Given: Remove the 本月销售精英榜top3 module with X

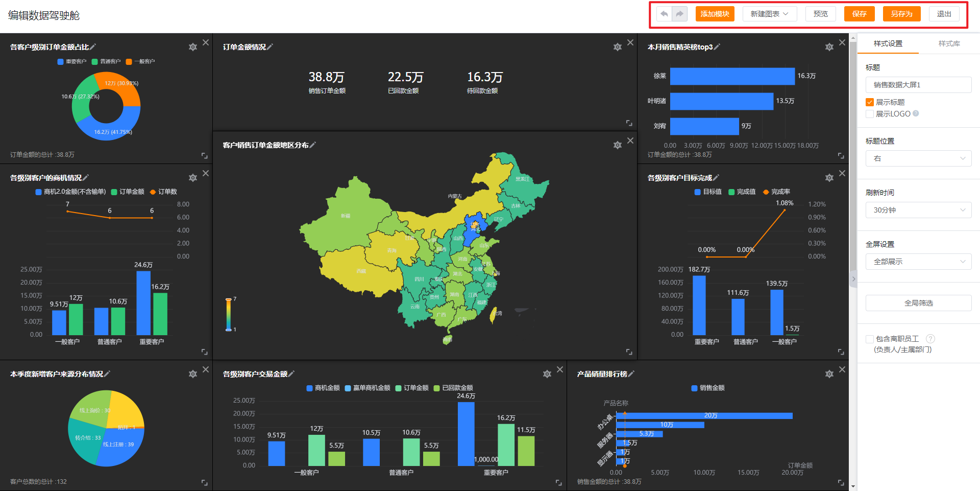Looking at the screenshot, I should coord(842,42).
